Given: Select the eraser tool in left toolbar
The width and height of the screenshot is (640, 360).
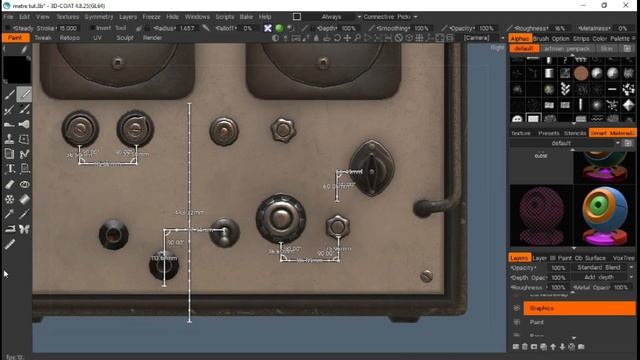Looking at the screenshot, I should [9, 184].
